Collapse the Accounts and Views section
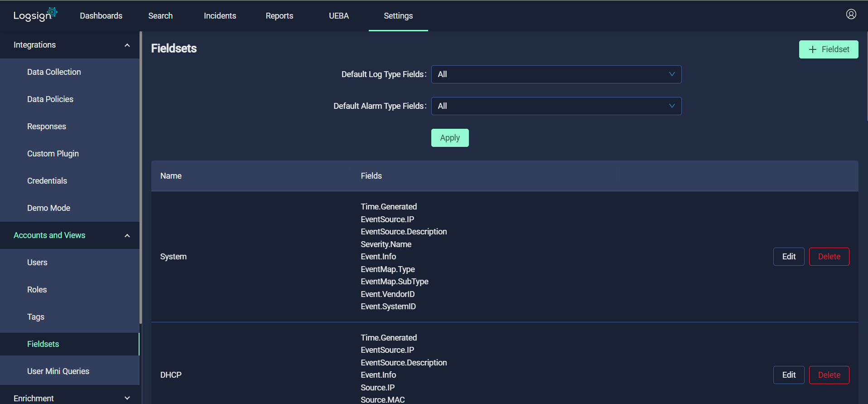 point(70,235)
